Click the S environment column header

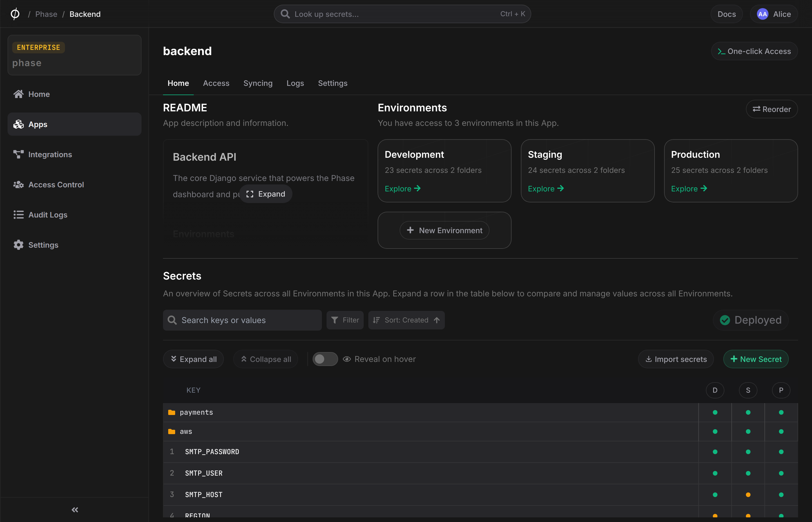tap(748, 390)
